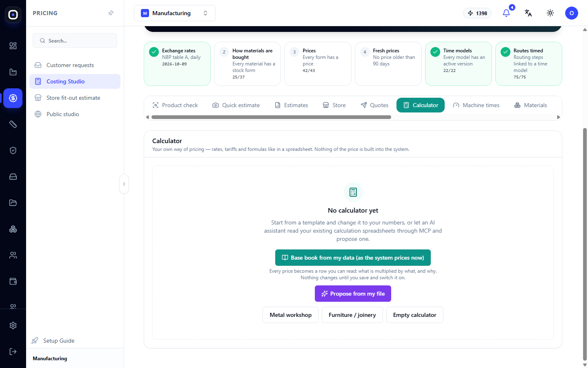Click the horizontal tab scrollbar thumb
Image resolution: width=588 pixels, height=368 pixels.
pyautogui.click(x=271, y=117)
